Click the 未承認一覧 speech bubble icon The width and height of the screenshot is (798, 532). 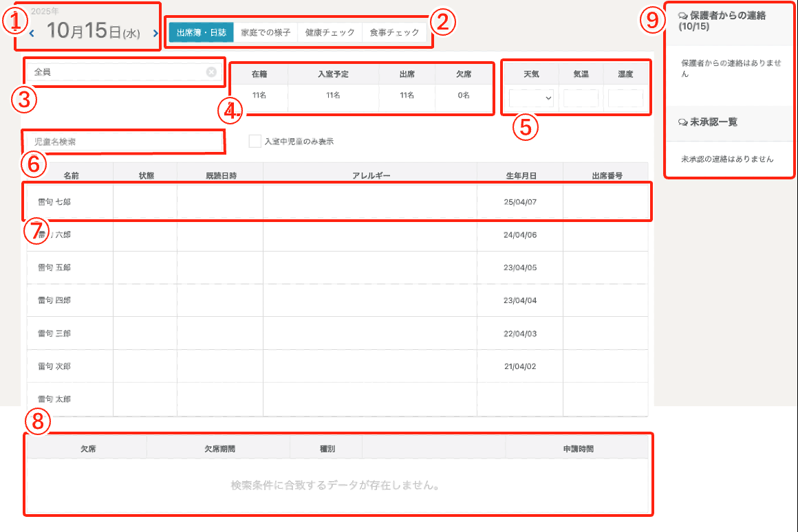(x=682, y=122)
